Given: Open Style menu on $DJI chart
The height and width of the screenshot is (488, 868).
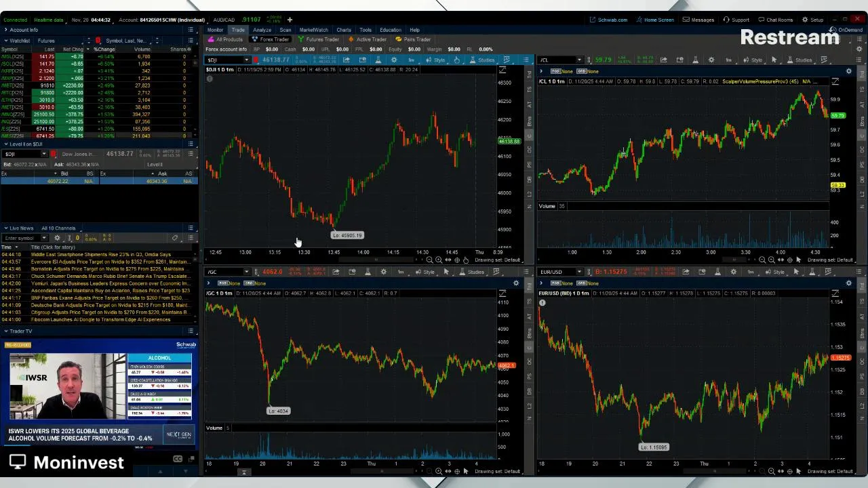Looking at the screenshot, I should point(436,60).
